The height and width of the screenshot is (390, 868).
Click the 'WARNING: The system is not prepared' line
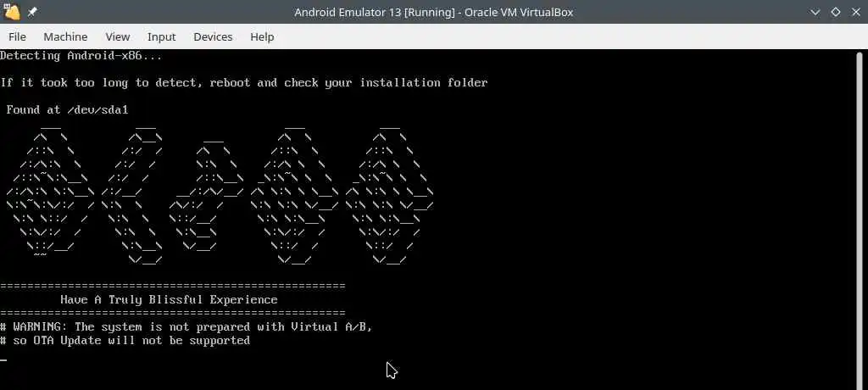pos(186,327)
